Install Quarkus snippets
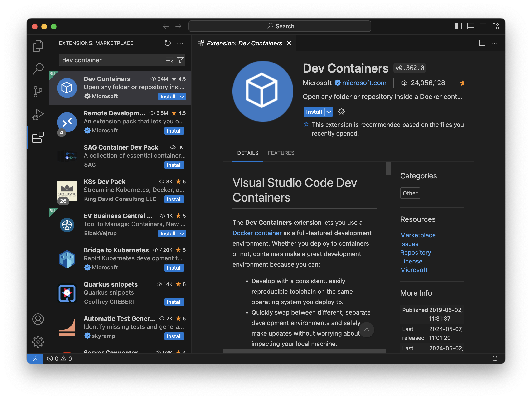Screen dimensions: 532x399 (x=174, y=302)
